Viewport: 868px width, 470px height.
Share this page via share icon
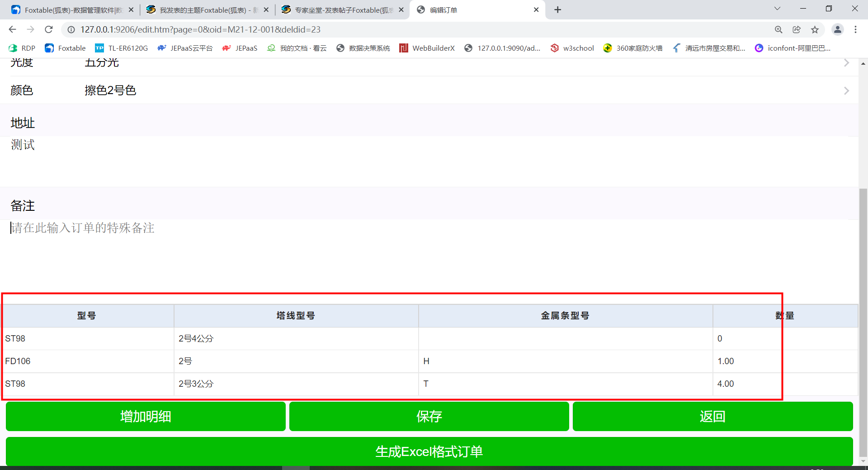click(797, 29)
